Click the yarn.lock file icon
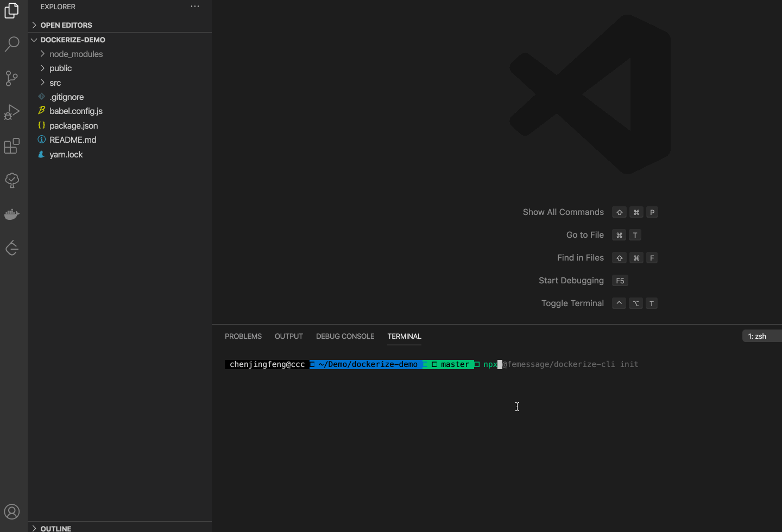The width and height of the screenshot is (782, 532). (x=41, y=154)
